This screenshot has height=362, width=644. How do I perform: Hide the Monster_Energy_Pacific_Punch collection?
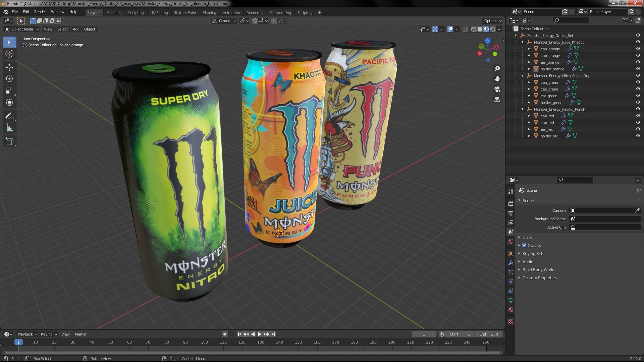[x=638, y=109]
